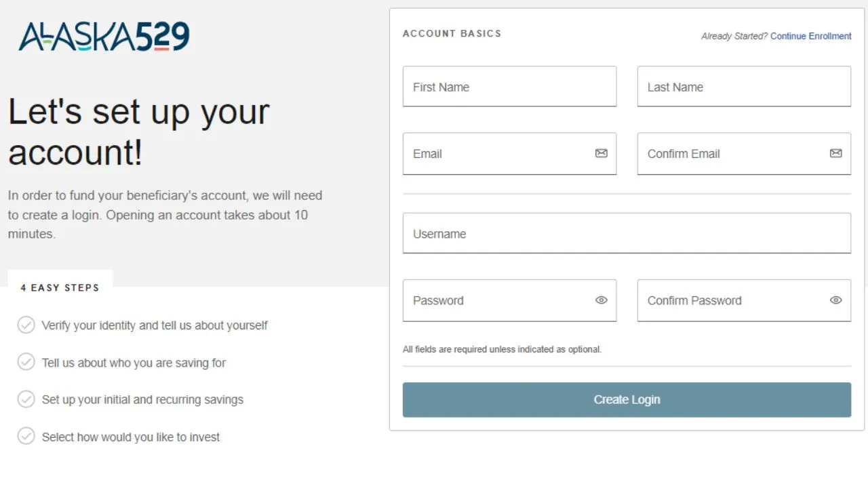Click the Username input field

[x=627, y=233]
